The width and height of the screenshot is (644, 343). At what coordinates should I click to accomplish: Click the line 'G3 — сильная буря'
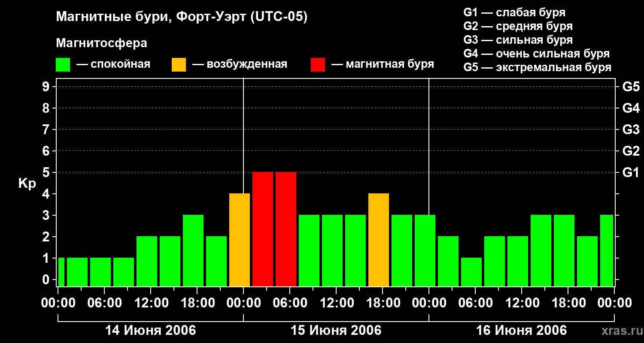518,40
